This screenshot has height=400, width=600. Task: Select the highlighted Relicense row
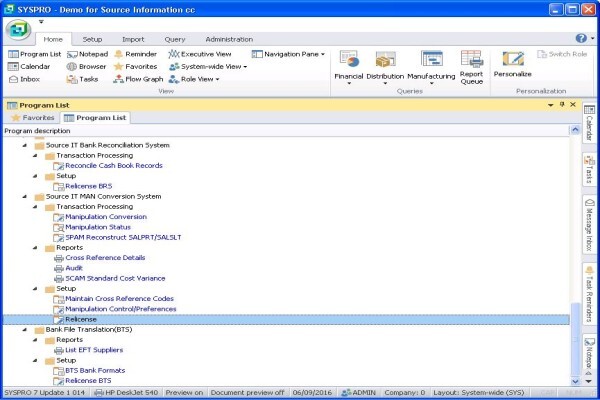(286, 319)
